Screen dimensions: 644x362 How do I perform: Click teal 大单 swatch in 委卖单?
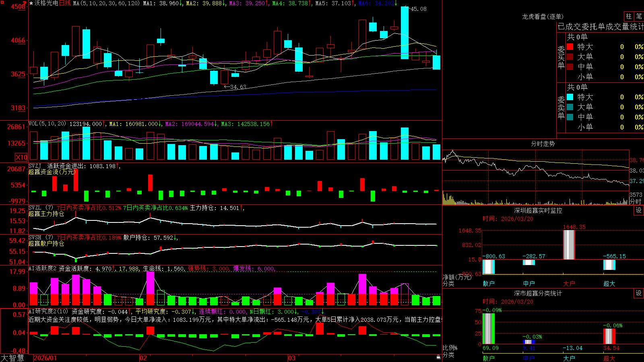pos(570,107)
